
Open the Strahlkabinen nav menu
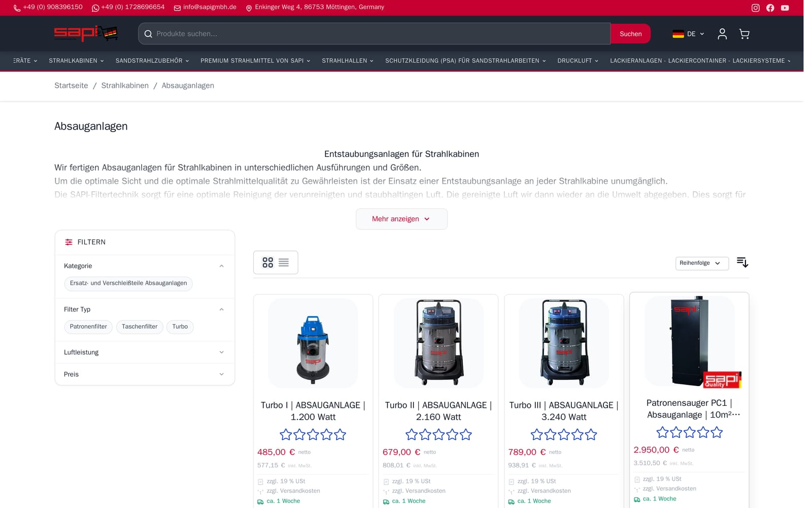(76, 60)
